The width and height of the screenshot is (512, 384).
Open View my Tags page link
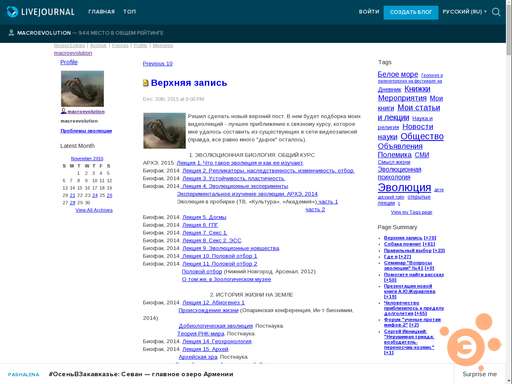(x=411, y=212)
